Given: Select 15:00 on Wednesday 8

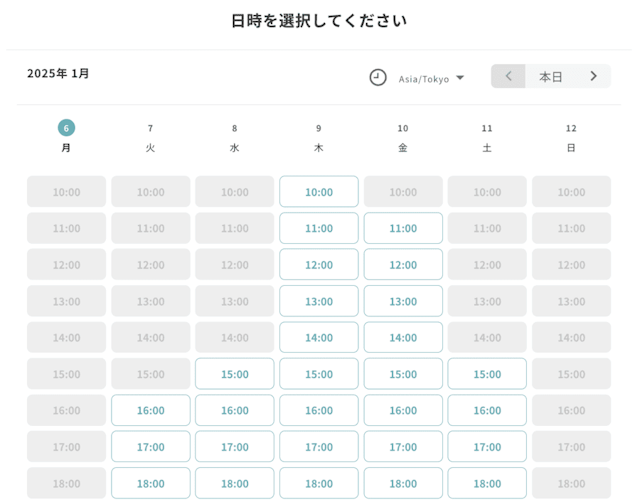Looking at the screenshot, I should 235,374.
